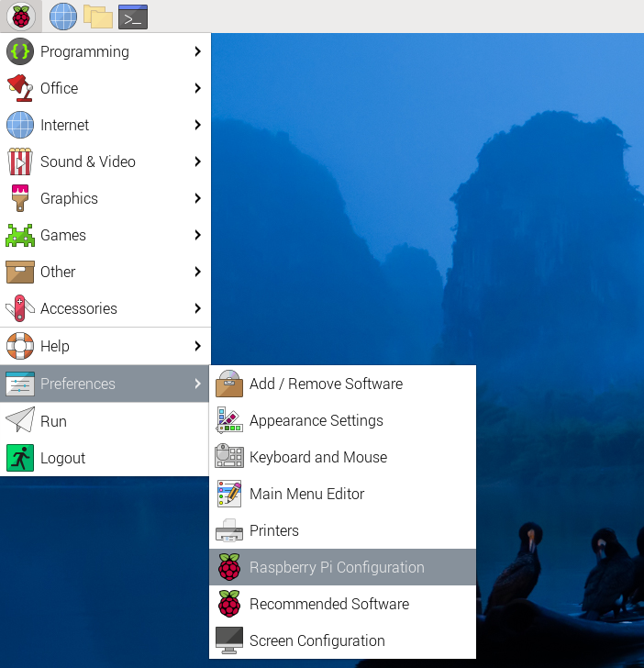Open Recommended Software entry text
644x668 pixels.
click(x=328, y=604)
